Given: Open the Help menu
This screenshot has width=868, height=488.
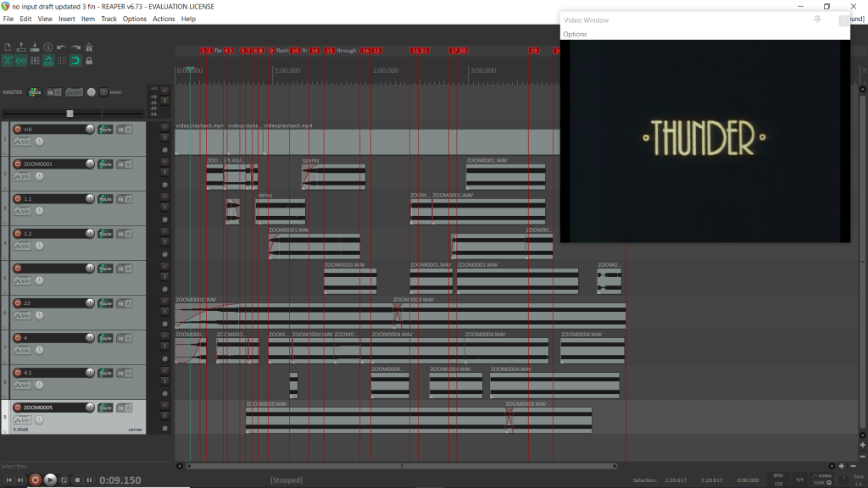Looking at the screenshot, I should [x=188, y=19].
